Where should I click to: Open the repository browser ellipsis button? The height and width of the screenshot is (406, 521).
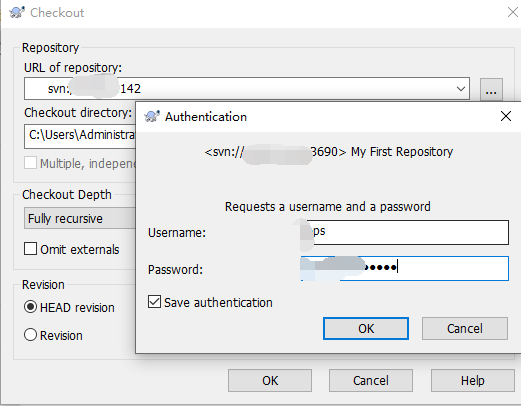[491, 89]
